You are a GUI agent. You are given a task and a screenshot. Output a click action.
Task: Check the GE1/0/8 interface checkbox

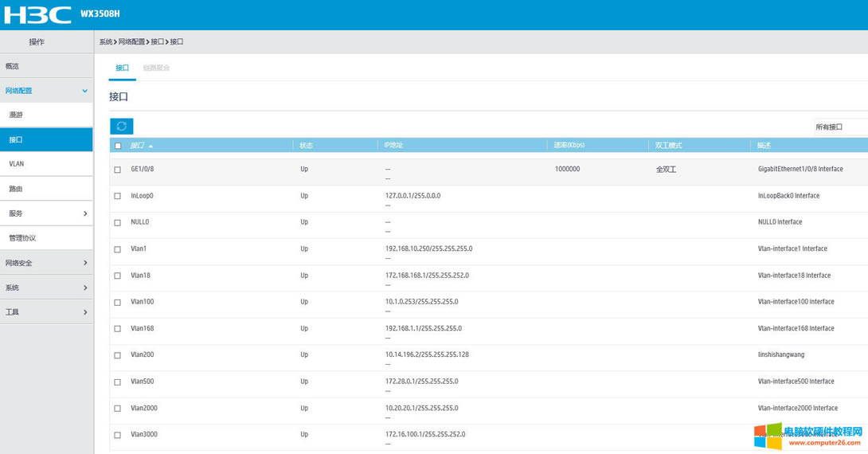(x=118, y=170)
